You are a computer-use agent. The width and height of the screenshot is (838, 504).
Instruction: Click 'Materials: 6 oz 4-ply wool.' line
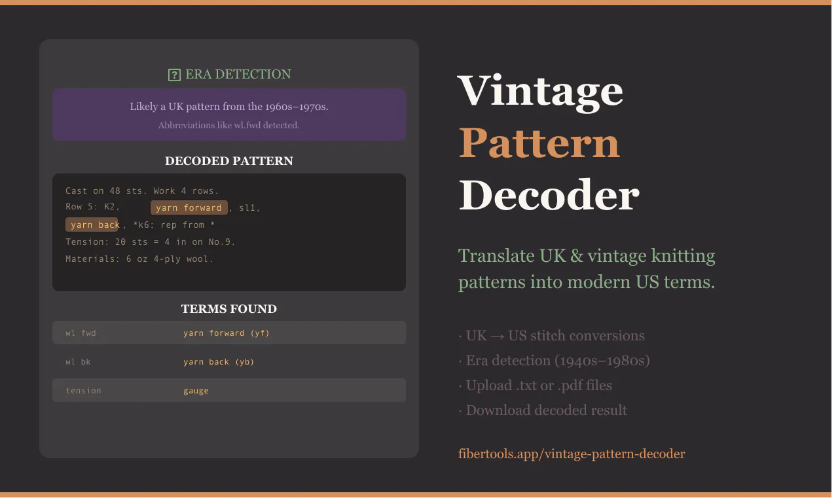tap(139, 259)
